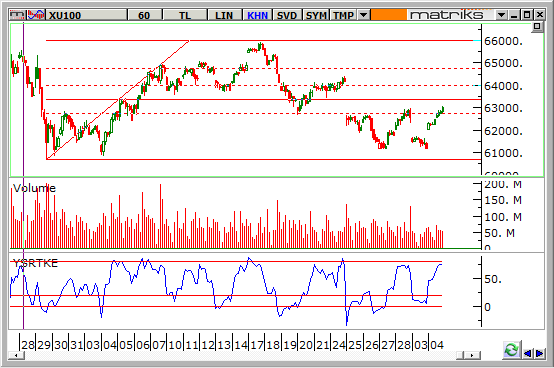The width and height of the screenshot is (554, 368).
Task: Click the 150. M volume axis label
Action: (x=503, y=200)
